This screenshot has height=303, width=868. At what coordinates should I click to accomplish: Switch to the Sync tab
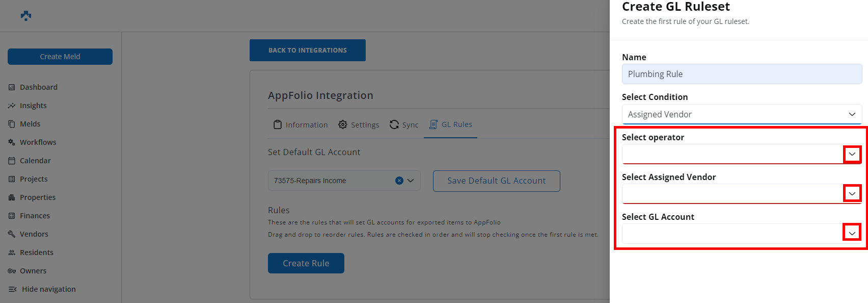click(404, 125)
